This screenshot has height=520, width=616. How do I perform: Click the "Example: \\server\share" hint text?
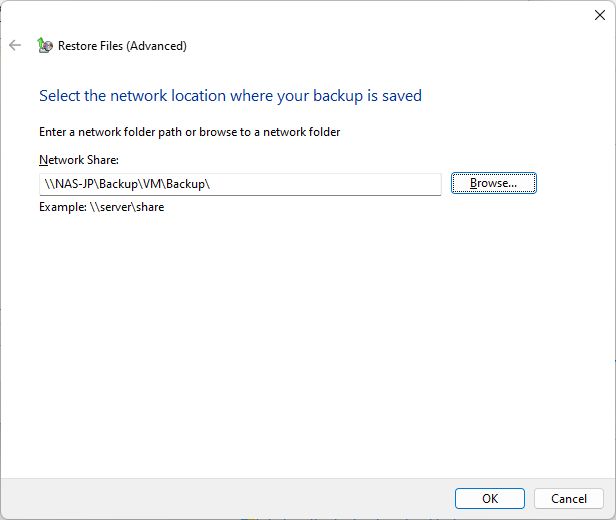(x=102, y=207)
